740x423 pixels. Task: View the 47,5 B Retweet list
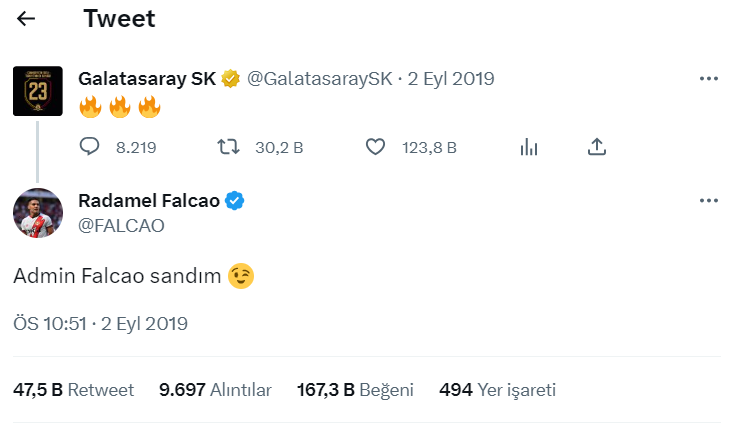pyautogui.click(x=74, y=390)
